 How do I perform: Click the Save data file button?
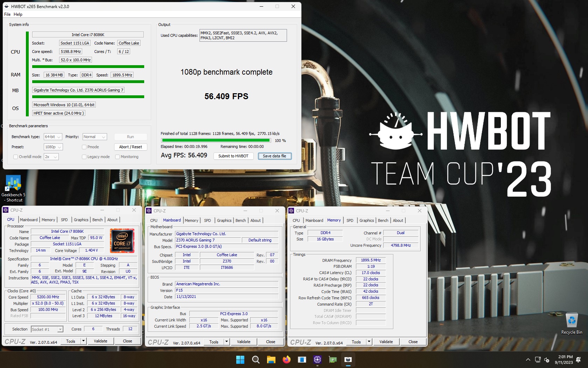[274, 156]
